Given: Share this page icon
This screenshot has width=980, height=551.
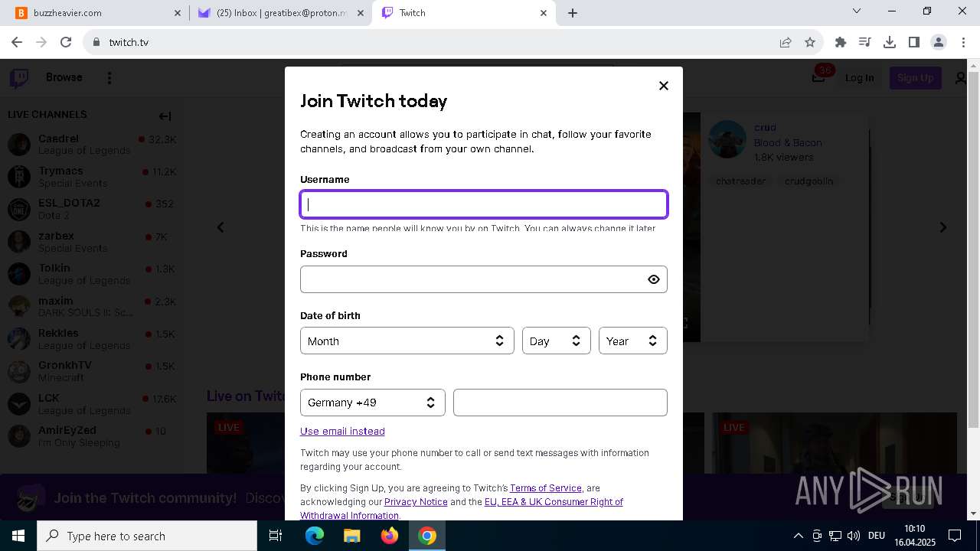Looking at the screenshot, I should 786,42.
